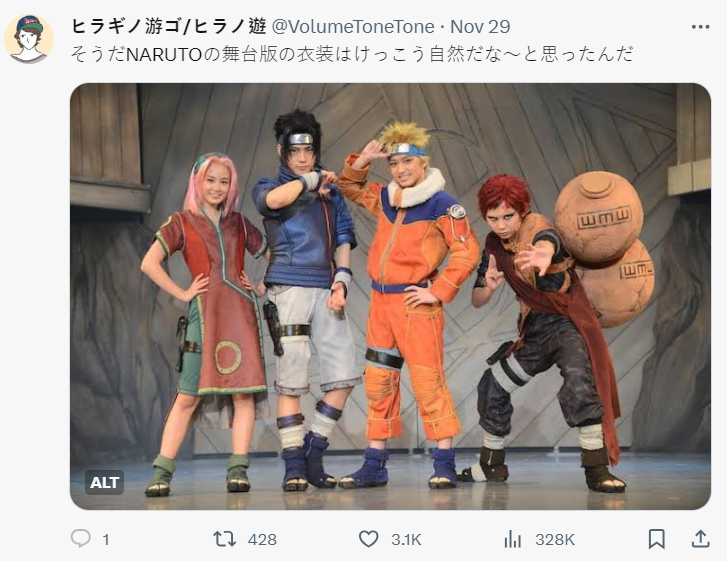Image resolution: width=727 pixels, height=561 pixels.
Task: Open the three-dot more options menu
Action: click(x=700, y=27)
